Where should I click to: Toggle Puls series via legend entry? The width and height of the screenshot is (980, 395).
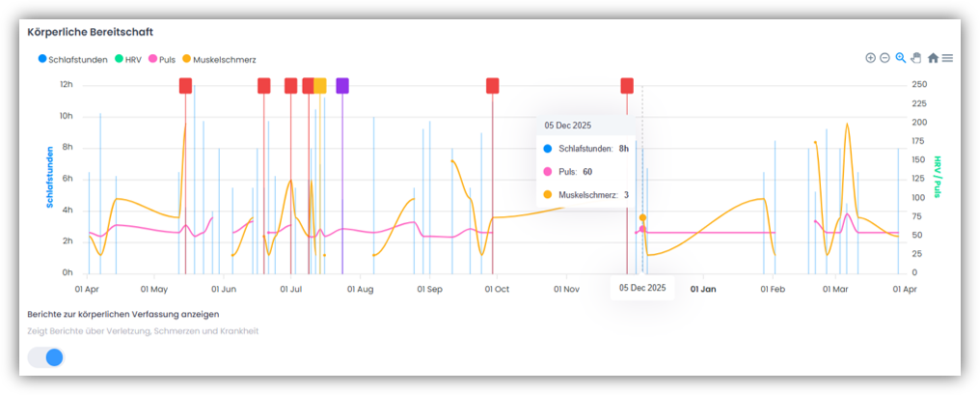click(168, 60)
